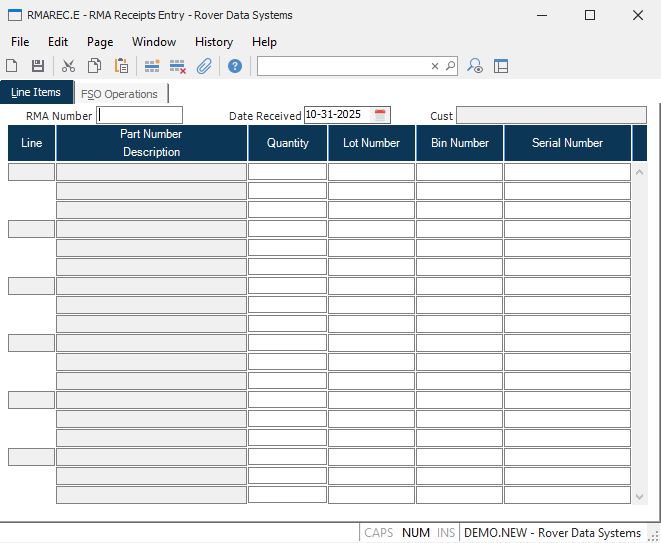This screenshot has width=661, height=543.
Task: Click the layout panel icon
Action: [501, 66]
